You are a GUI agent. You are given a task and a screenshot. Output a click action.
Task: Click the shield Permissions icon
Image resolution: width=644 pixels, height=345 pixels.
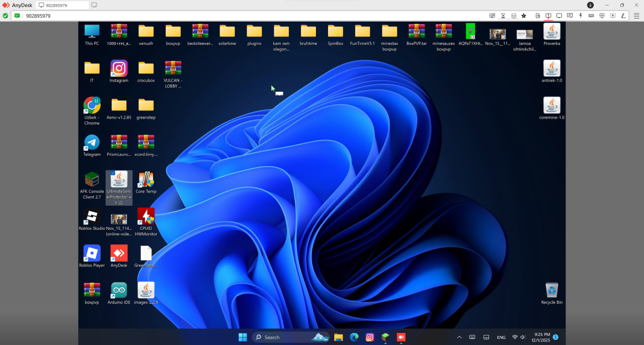[x=602, y=16]
